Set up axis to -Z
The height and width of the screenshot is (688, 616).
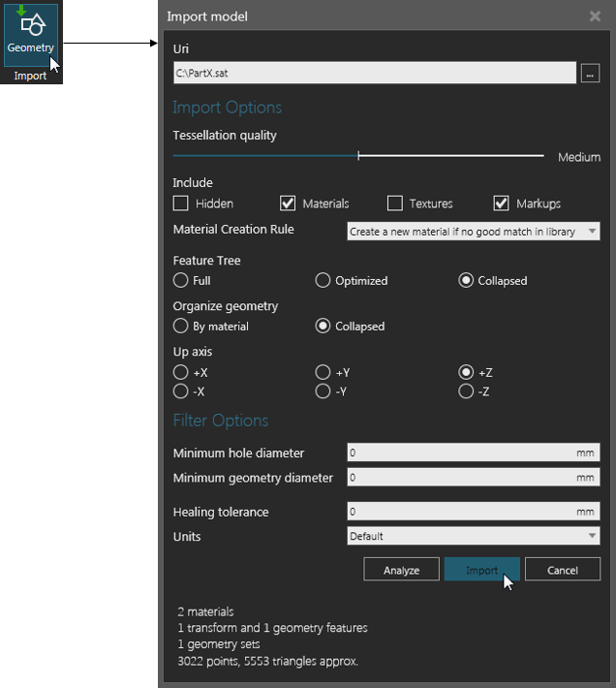pyautogui.click(x=466, y=391)
